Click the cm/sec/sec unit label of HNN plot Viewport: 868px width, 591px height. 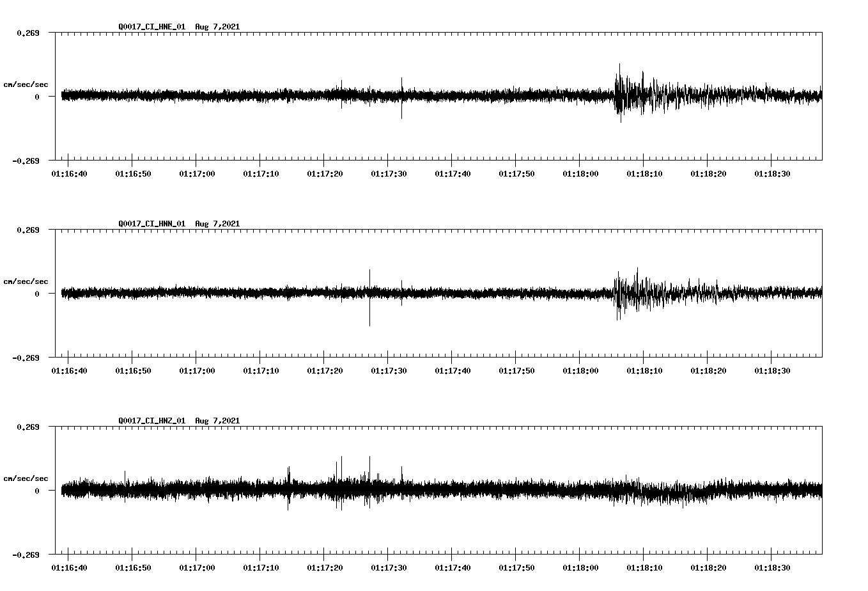pos(26,281)
